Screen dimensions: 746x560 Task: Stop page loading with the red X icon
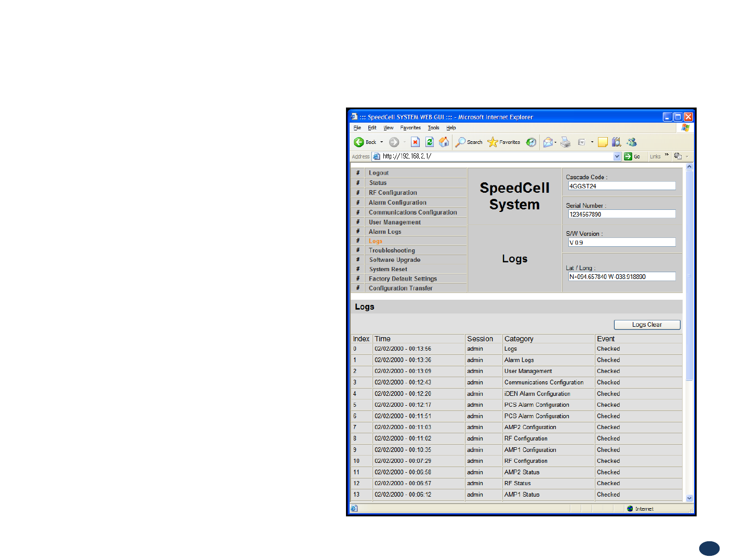click(415, 142)
